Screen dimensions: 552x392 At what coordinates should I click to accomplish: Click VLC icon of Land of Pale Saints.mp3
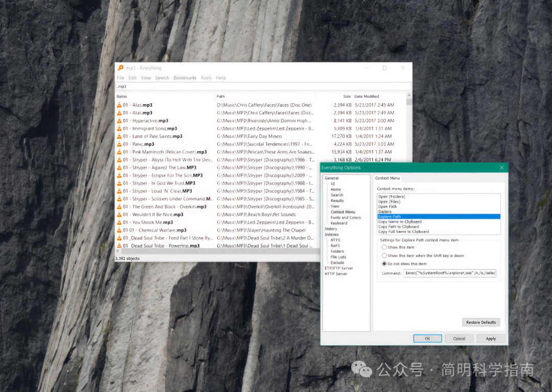(x=119, y=136)
